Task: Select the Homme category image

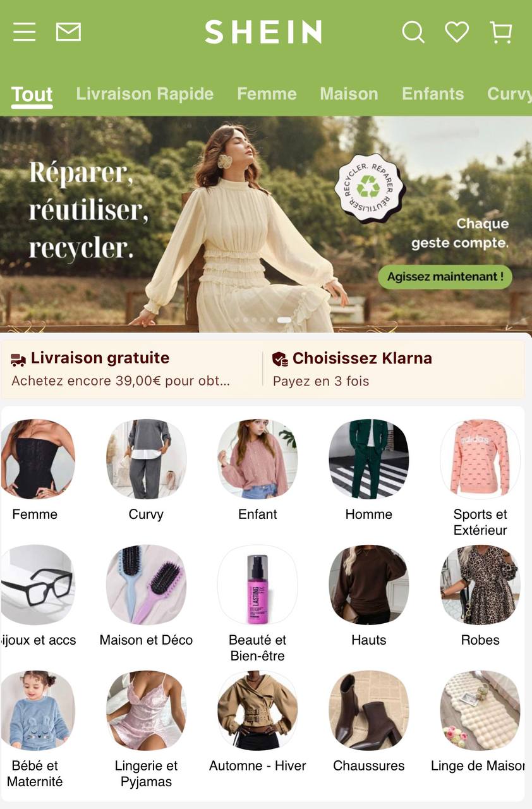Action: (x=369, y=459)
